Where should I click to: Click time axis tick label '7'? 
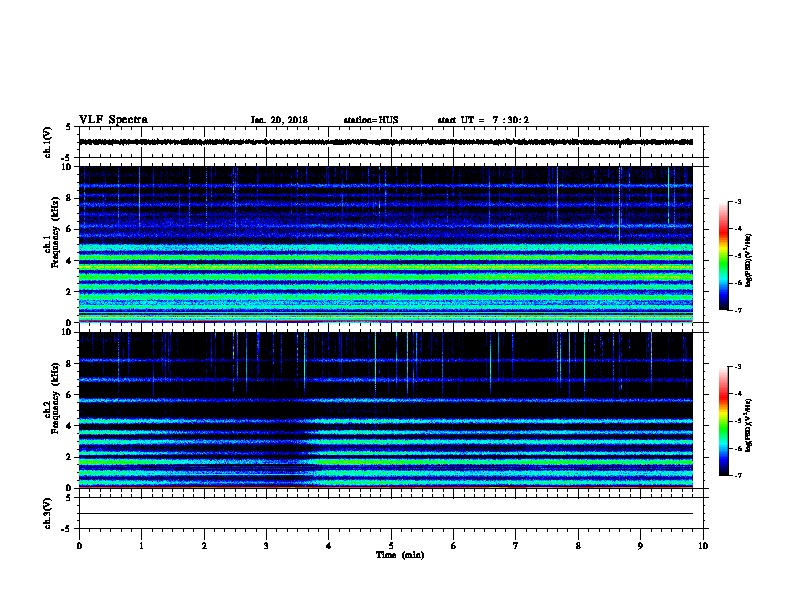516,546
